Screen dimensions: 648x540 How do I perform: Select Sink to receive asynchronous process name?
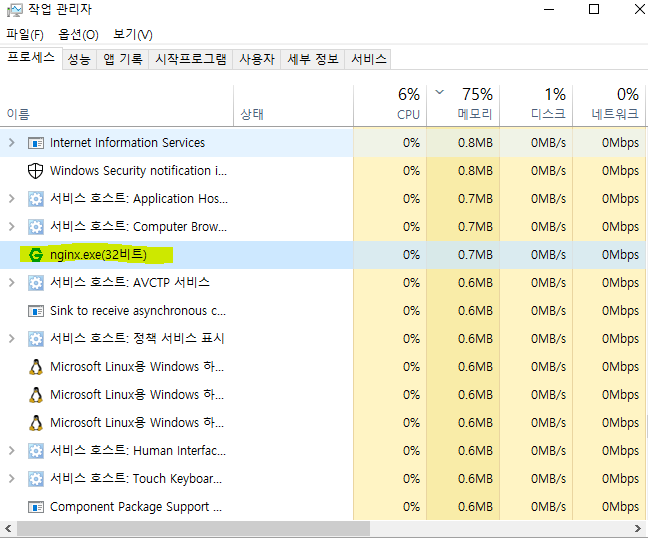[138, 311]
